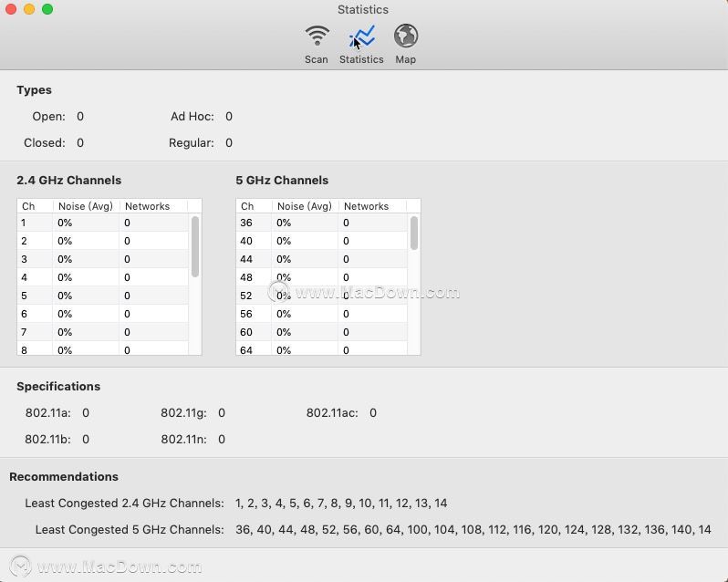Sort 5 GHz table by Networks column
Viewport: 728px width, 582px height.
pos(372,206)
